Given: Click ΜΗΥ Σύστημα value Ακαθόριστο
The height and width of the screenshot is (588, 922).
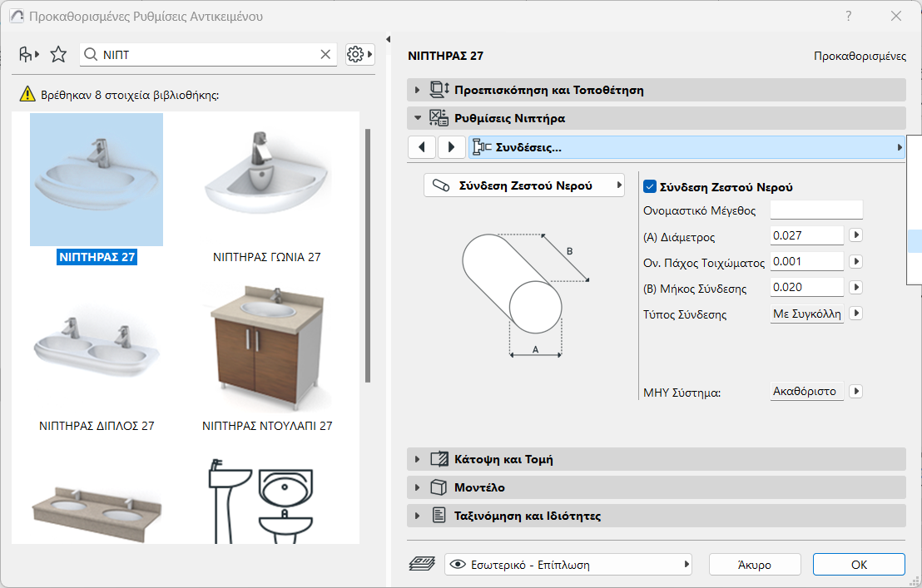Looking at the screenshot, I should click(807, 391).
